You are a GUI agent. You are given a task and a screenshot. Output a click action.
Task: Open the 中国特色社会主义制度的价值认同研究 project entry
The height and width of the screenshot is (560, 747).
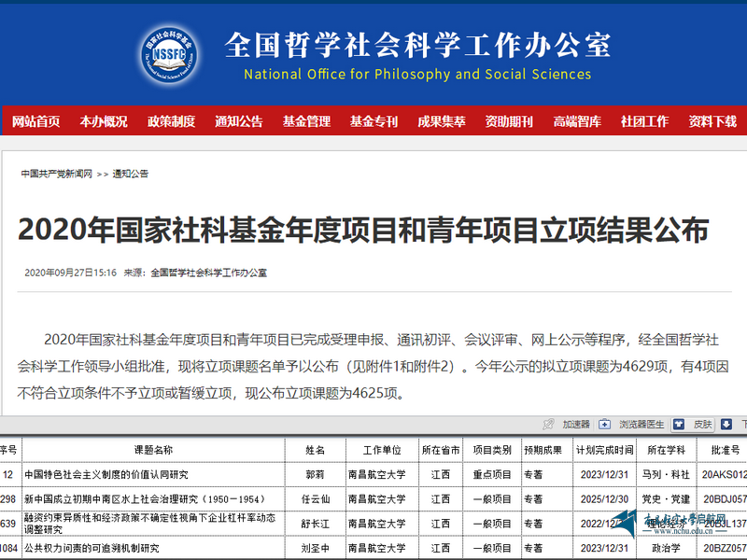[x=104, y=476]
